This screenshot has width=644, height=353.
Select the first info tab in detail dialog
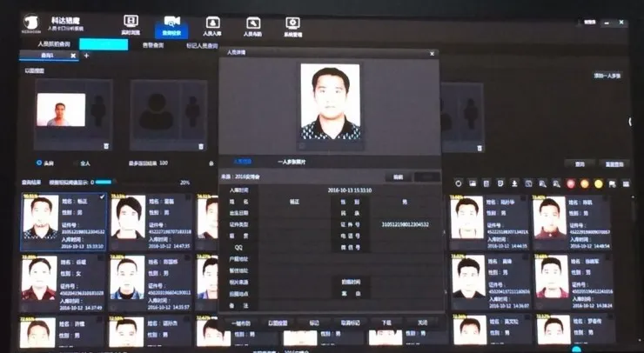click(242, 162)
